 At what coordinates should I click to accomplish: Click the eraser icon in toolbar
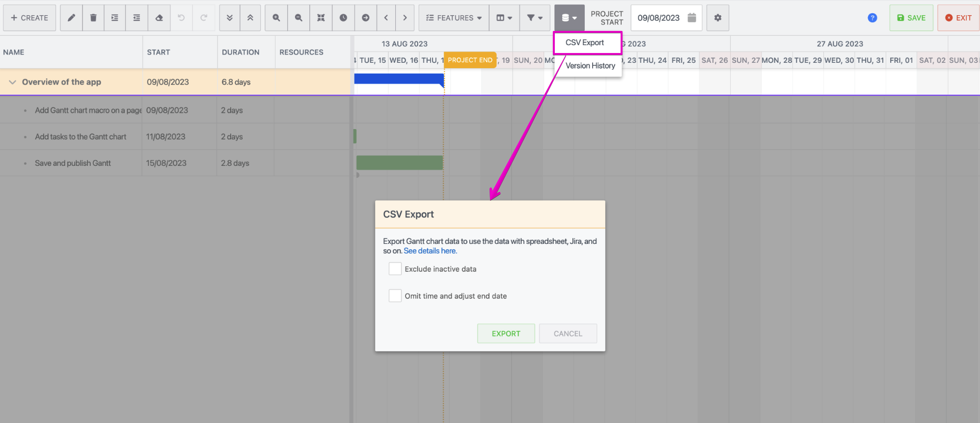click(159, 18)
